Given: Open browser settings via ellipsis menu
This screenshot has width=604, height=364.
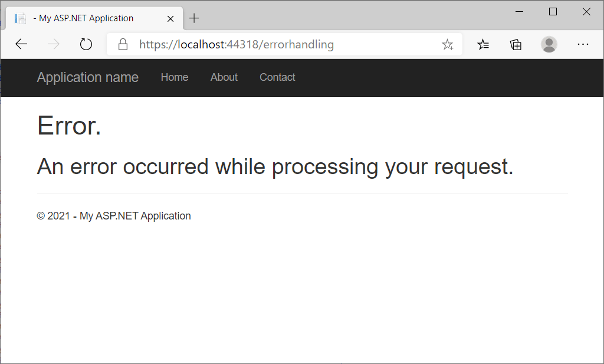Looking at the screenshot, I should (583, 44).
